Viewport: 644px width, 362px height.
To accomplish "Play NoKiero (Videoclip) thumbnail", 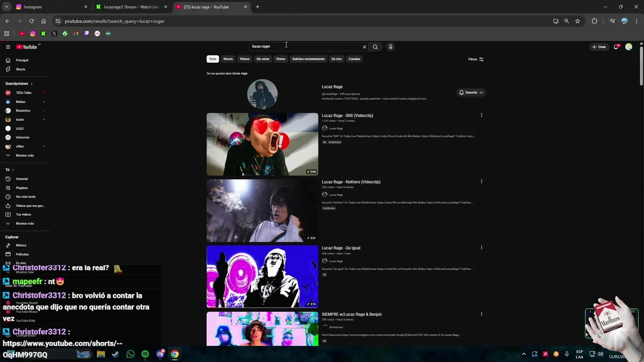I will pos(262,211).
